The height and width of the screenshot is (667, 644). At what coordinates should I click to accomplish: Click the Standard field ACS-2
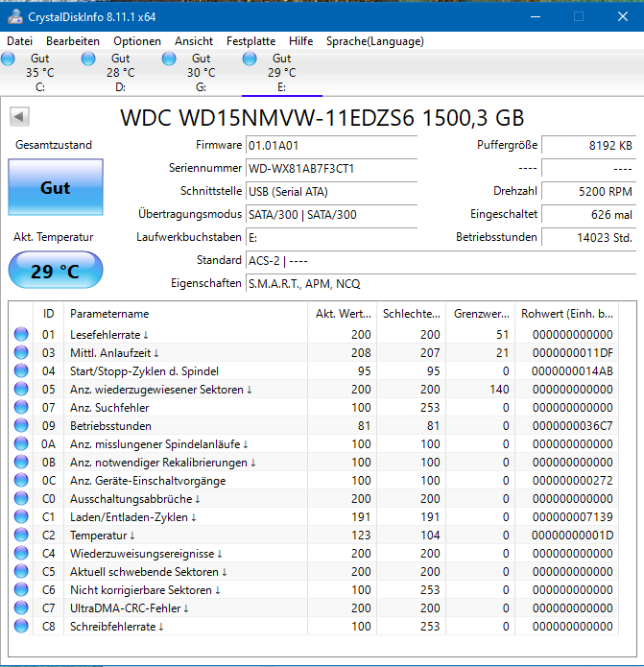[441, 260]
